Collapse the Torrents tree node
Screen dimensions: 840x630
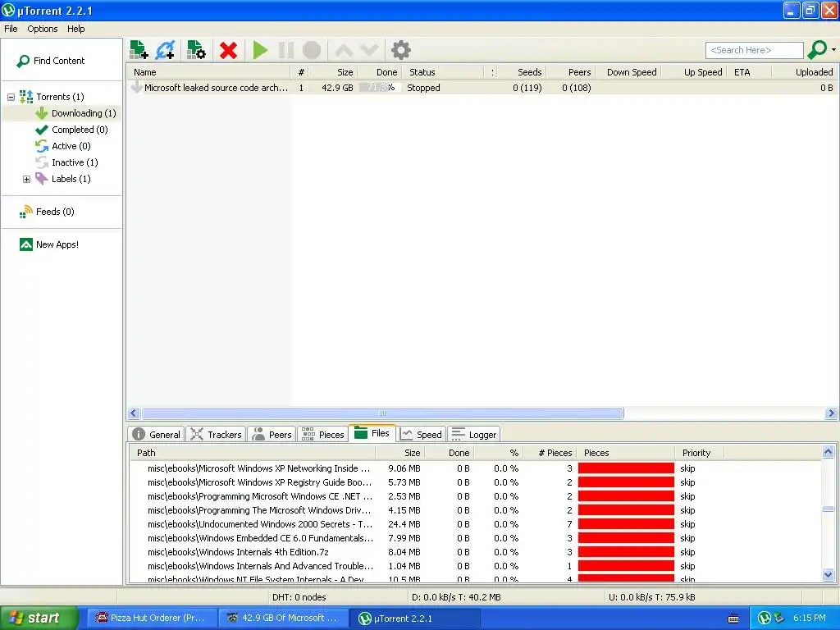11,97
